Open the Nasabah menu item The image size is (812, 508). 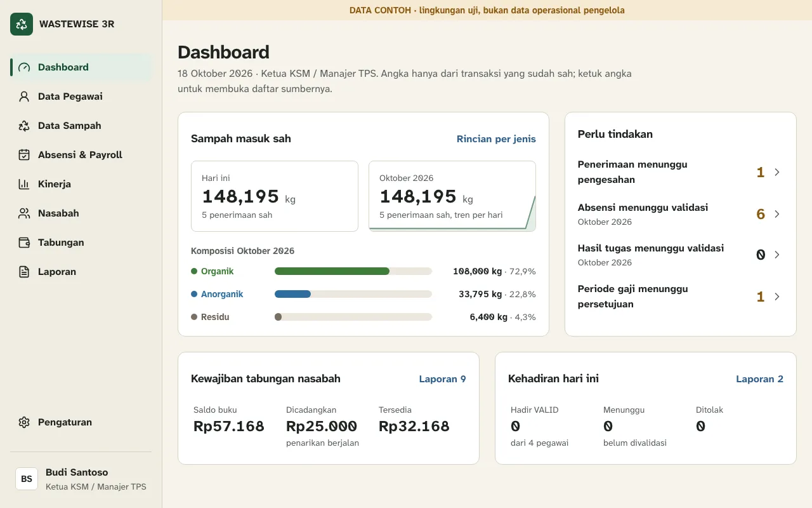(81, 213)
